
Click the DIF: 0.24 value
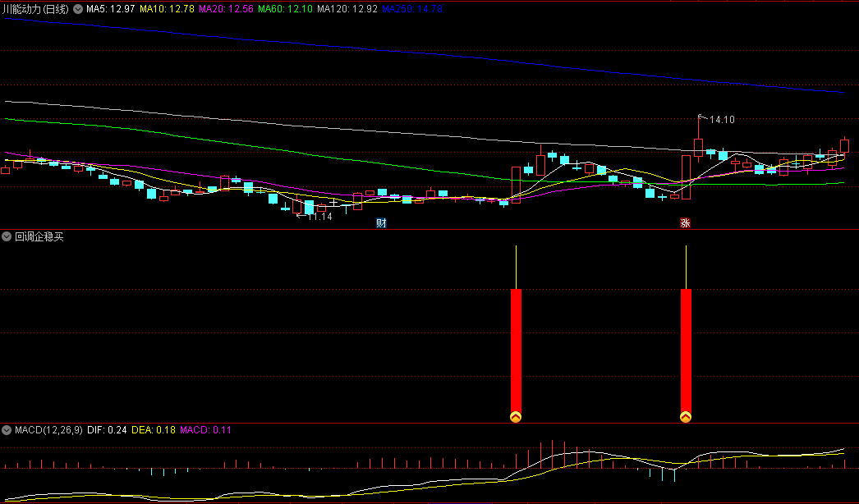107,430
